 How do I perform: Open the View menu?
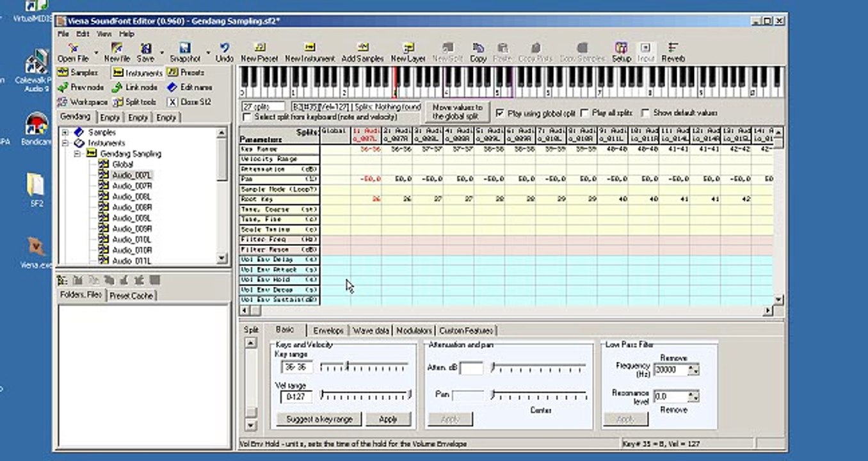[104, 34]
